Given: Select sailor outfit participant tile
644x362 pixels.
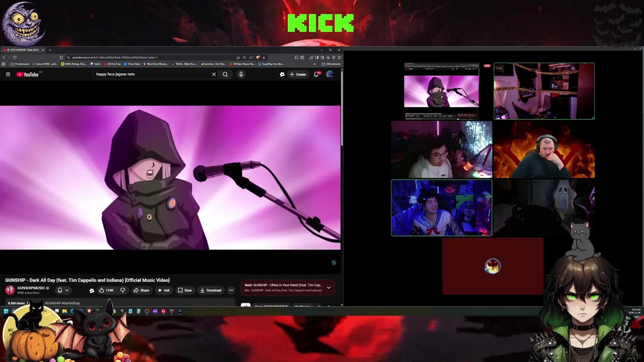Looking at the screenshot, I should (x=442, y=208).
